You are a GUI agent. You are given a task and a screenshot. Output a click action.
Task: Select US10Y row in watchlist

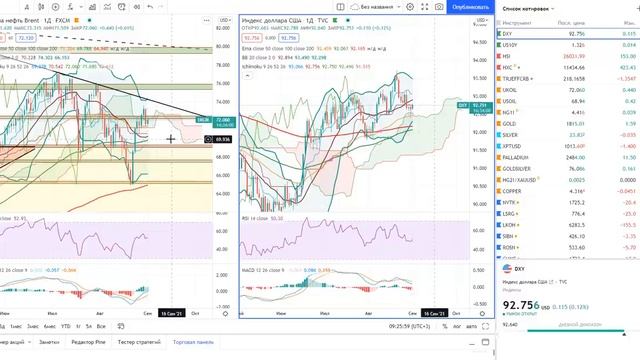[x=568, y=45]
